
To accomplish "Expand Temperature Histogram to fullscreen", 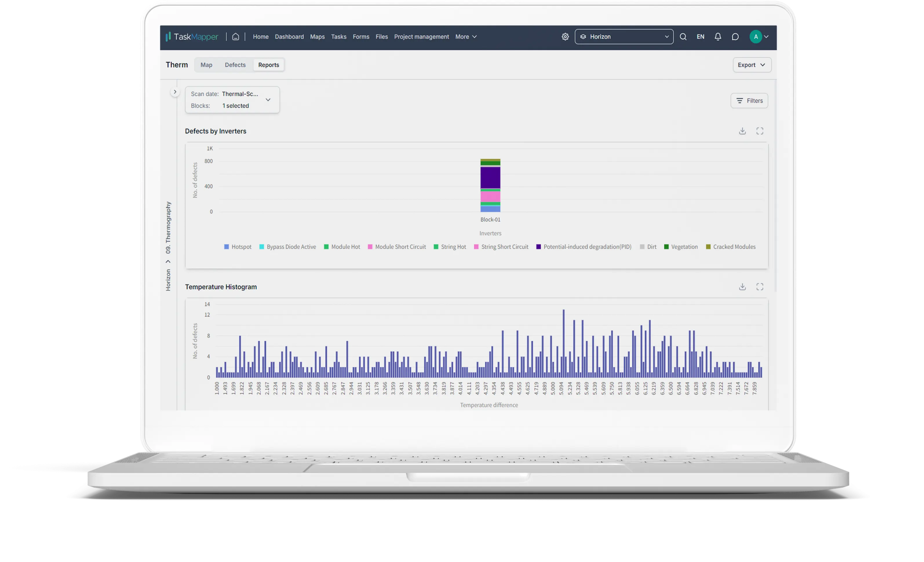I will (x=759, y=287).
